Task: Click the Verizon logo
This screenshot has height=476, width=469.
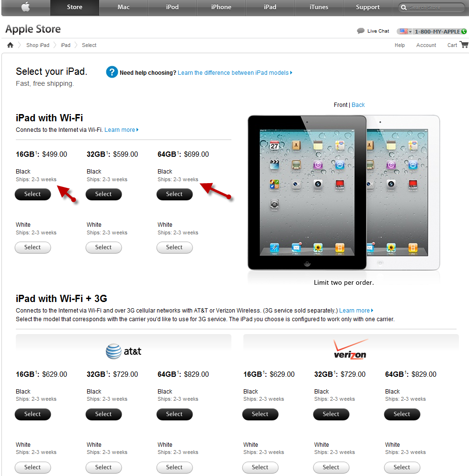Action: (x=350, y=349)
